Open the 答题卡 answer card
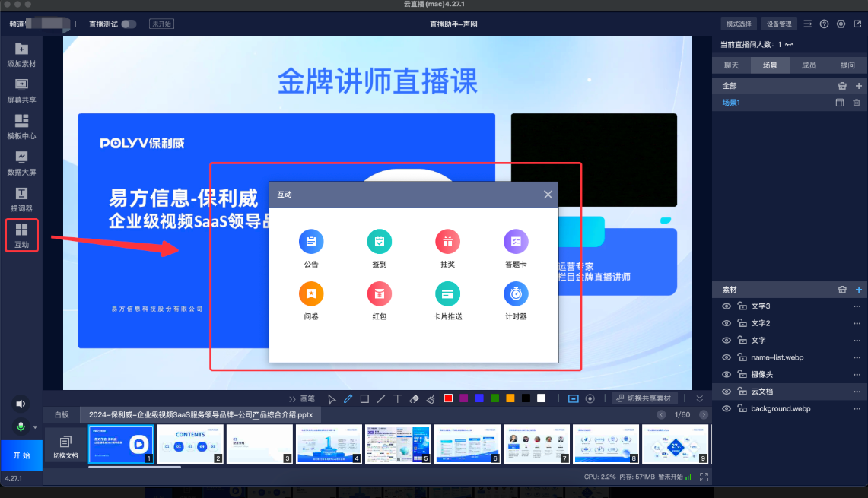This screenshot has height=498, width=868. 516,249
